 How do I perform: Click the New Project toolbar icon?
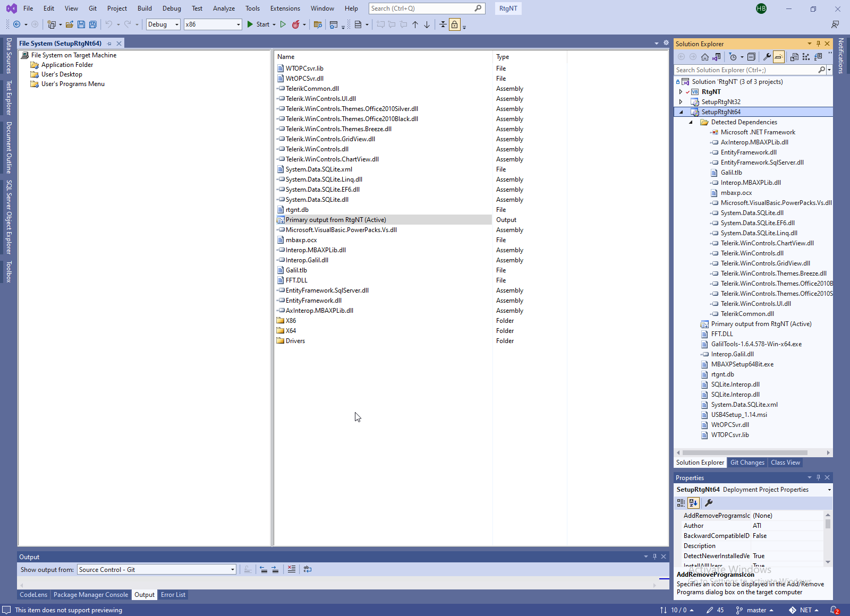pyautogui.click(x=52, y=24)
